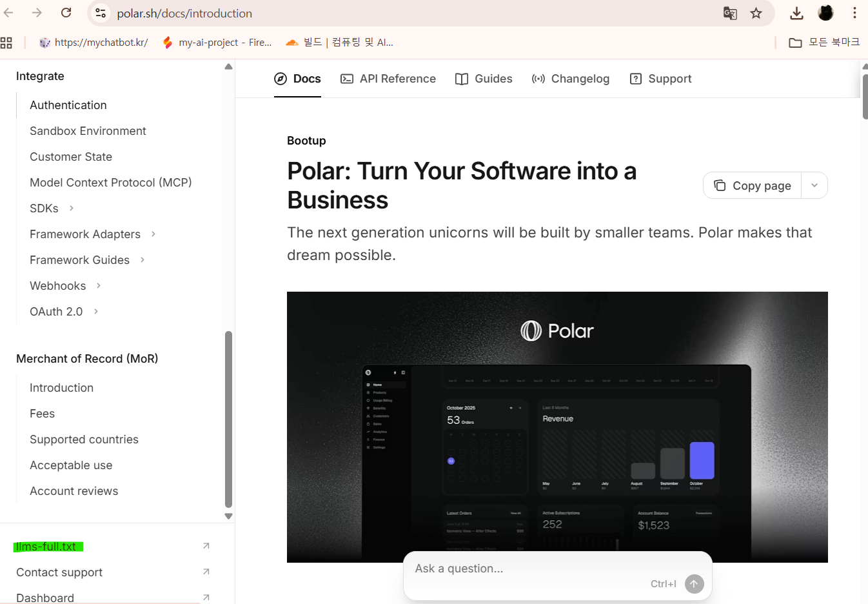Switch to the API Reference tab
The height and width of the screenshot is (604, 868).
[388, 79]
